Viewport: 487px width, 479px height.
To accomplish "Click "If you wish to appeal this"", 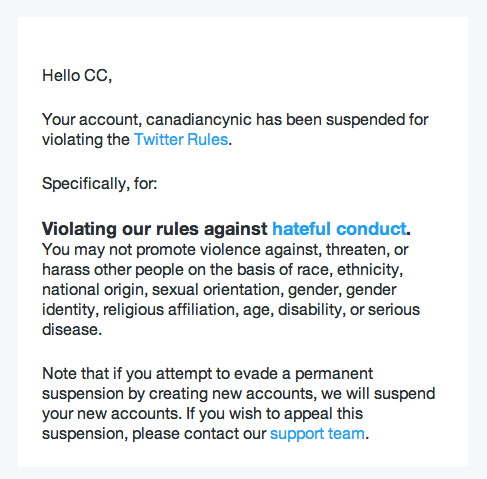I will (274, 414).
